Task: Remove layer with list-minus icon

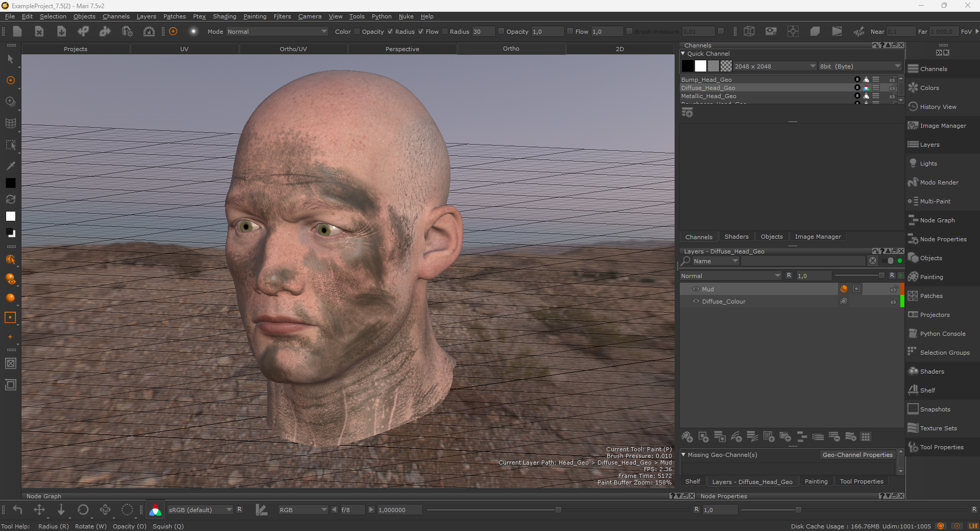Action: tap(834, 437)
